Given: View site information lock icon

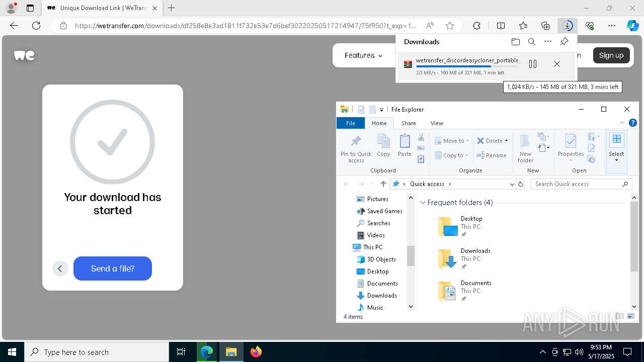Looking at the screenshot, I should [63, 26].
